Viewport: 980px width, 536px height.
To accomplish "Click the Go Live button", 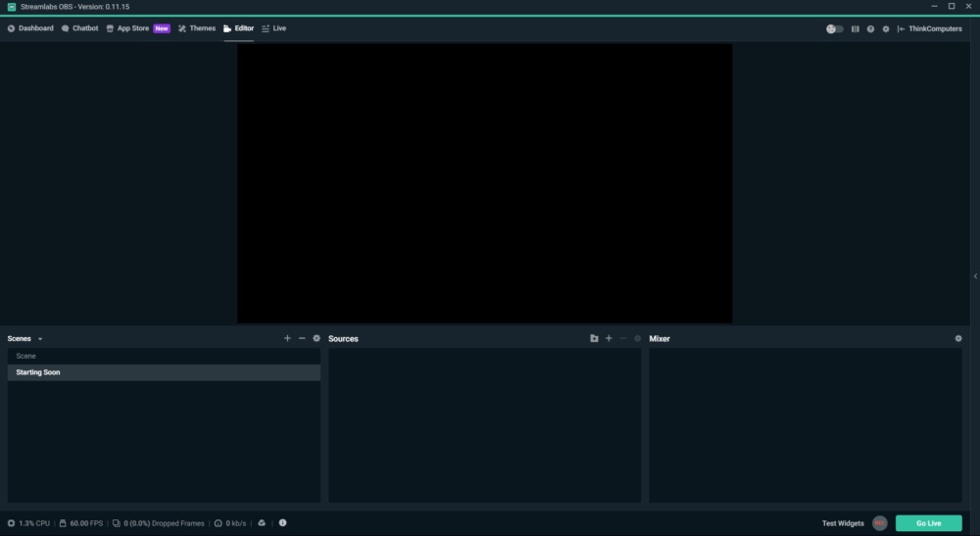I will (928, 523).
